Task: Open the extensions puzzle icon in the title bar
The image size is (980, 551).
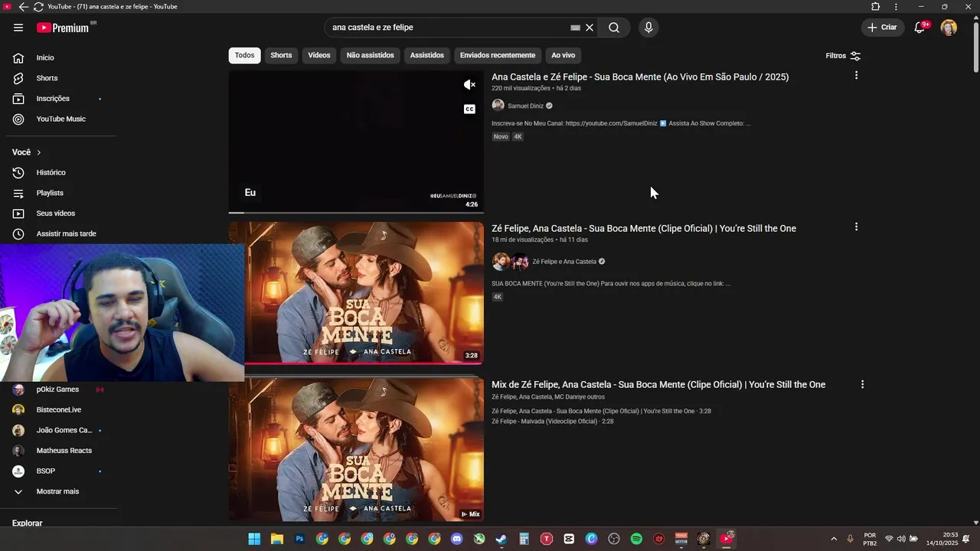Action: point(876,7)
